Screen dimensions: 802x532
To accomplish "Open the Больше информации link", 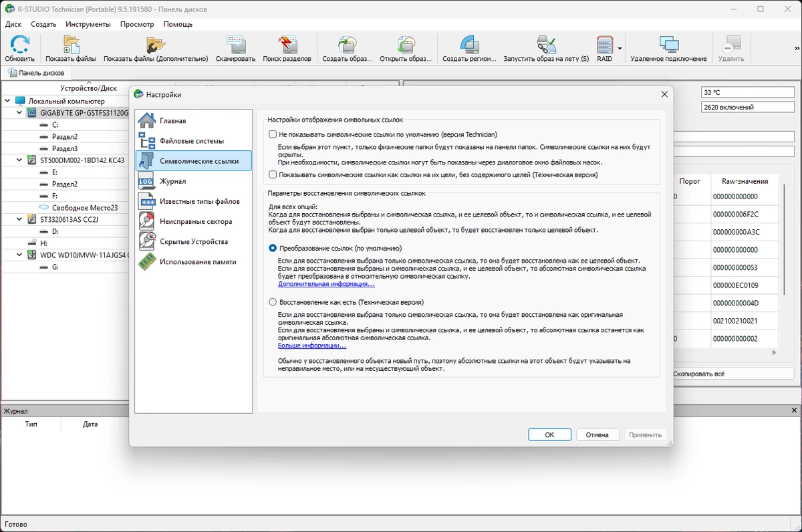I will point(312,346).
